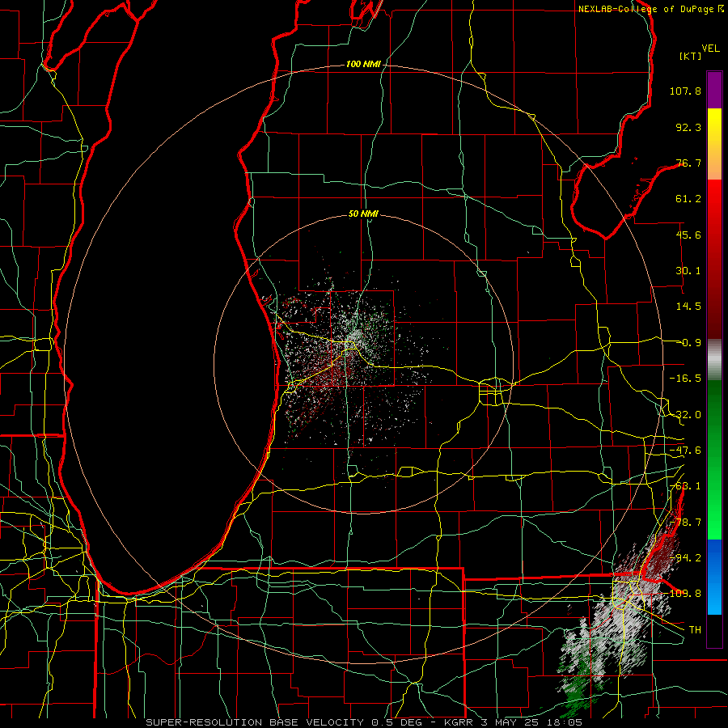This screenshot has width=728, height=728.
Task: Click the 92.3 value on velocity scale
Action: coord(688,127)
